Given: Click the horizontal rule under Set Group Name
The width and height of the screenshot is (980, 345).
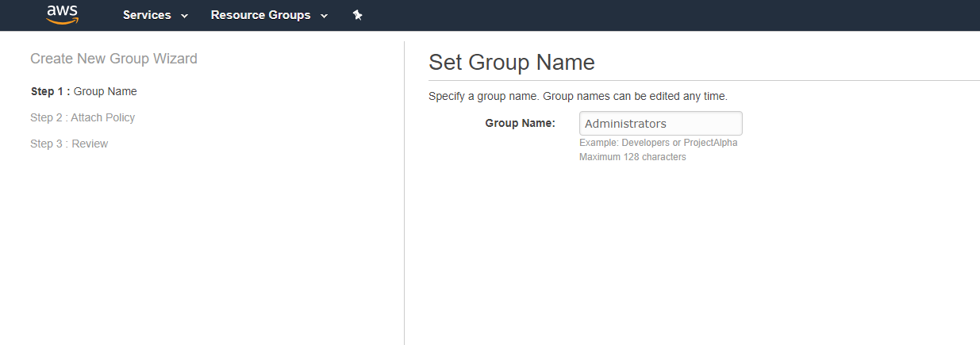Looking at the screenshot, I should pos(704,80).
